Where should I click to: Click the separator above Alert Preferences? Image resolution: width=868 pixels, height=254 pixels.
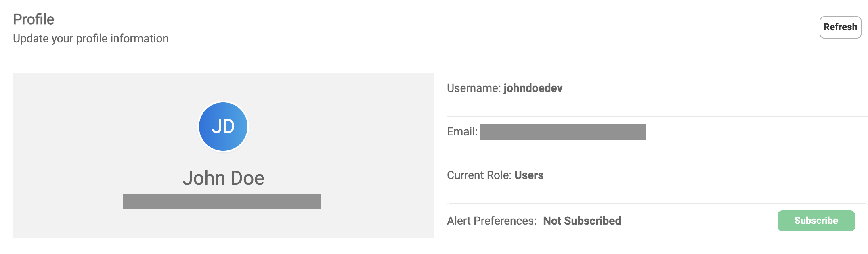pyautogui.click(x=657, y=204)
